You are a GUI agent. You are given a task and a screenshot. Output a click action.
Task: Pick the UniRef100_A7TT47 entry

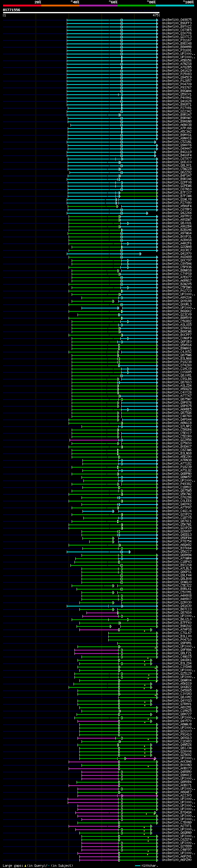pos(177,396)
